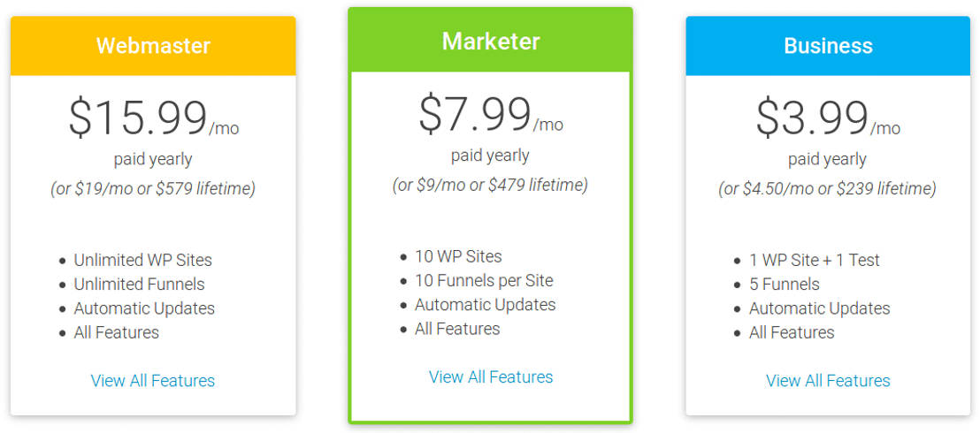The height and width of the screenshot is (433, 980).
Task: Open View All Features under Marketer
Action: pos(491,377)
